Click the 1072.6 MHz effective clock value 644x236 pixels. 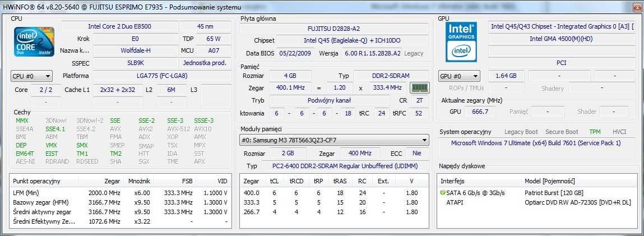coord(104,221)
